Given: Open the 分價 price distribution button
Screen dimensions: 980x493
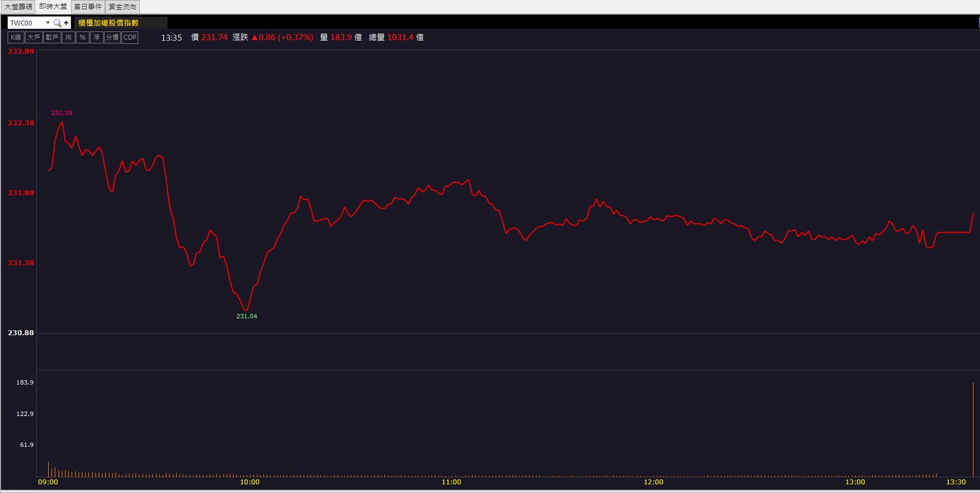Looking at the screenshot, I should tap(112, 37).
